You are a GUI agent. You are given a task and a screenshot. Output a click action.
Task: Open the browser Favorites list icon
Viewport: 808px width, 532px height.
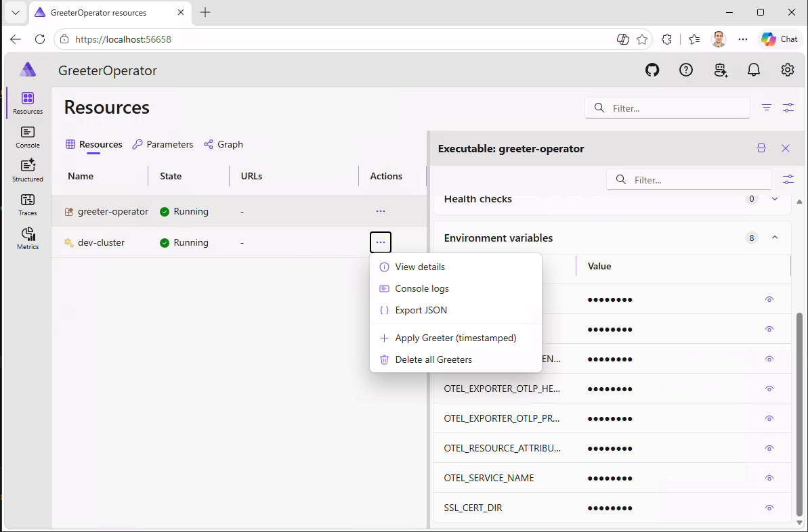click(x=694, y=39)
